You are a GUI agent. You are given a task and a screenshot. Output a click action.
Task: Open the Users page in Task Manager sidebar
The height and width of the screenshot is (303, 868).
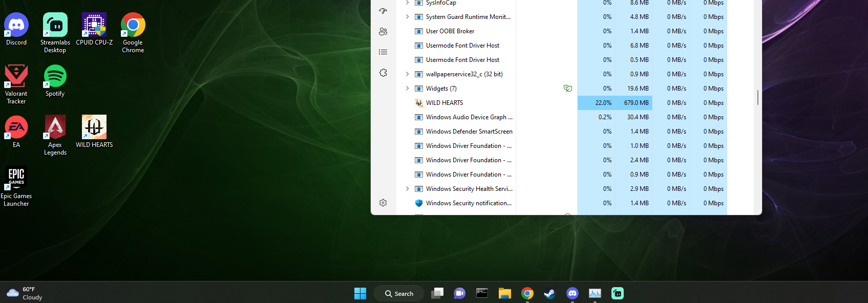[x=383, y=31]
